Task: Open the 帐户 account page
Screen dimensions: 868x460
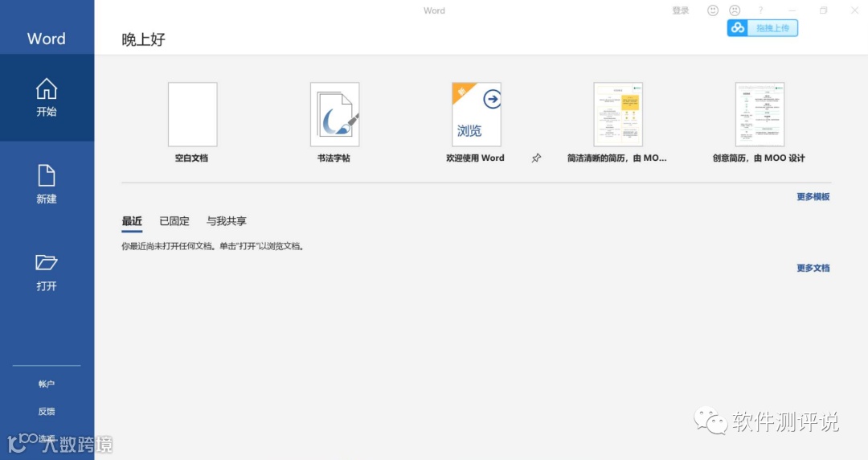Action: point(47,384)
